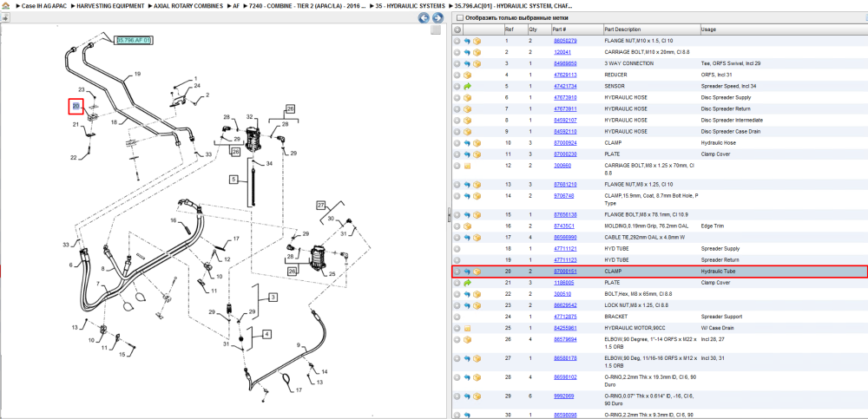Viewport: 868px width, 419px height.
Task: Click the package icon for part 9992069
Action: click(x=477, y=396)
